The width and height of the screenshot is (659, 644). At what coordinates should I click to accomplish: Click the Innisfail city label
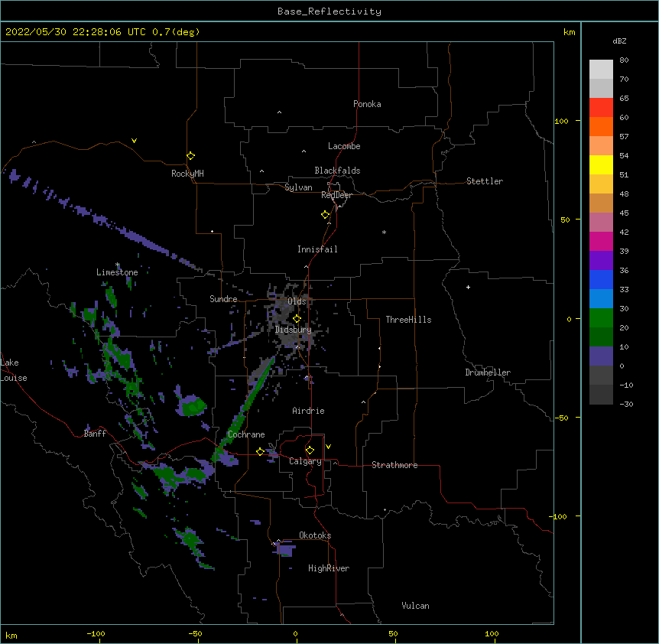tap(317, 249)
